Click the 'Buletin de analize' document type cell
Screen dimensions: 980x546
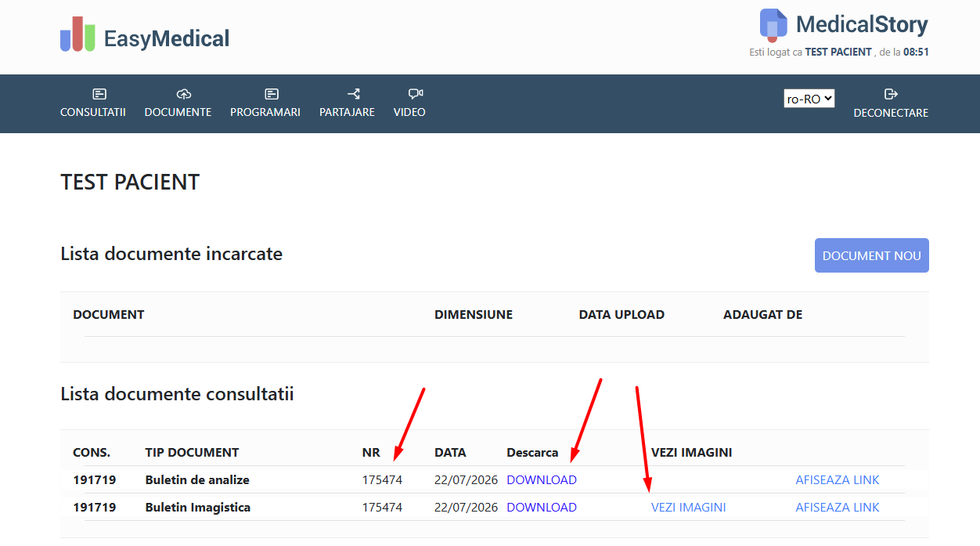[x=197, y=480]
